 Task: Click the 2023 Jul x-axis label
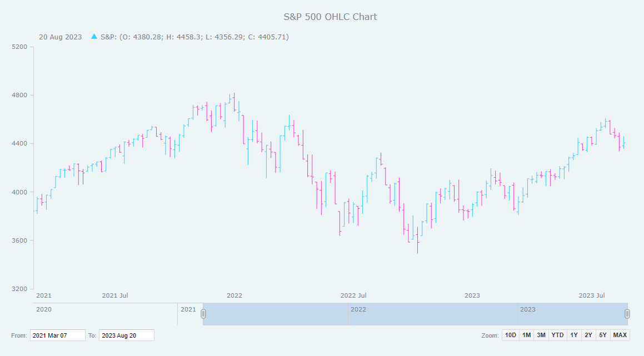pyautogui.click(x=592, y=295)
